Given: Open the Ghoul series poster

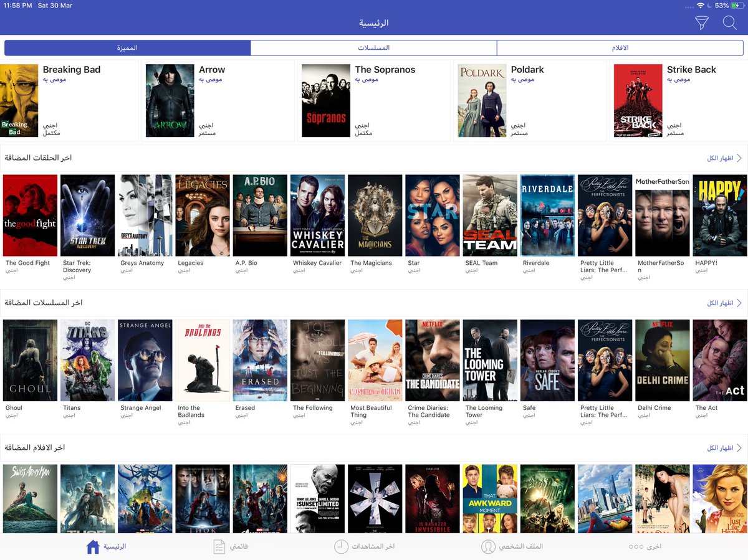Looking at the screenshot, I should [30, 361].
